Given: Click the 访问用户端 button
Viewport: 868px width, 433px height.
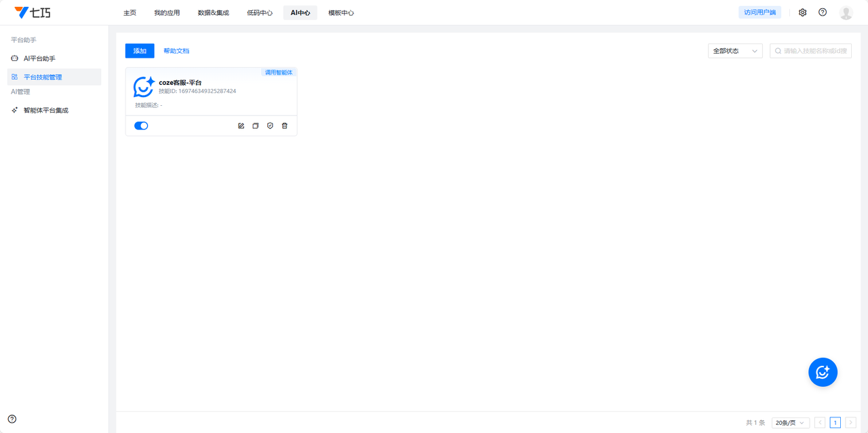Looking at the screenshot, I should 759,12.
